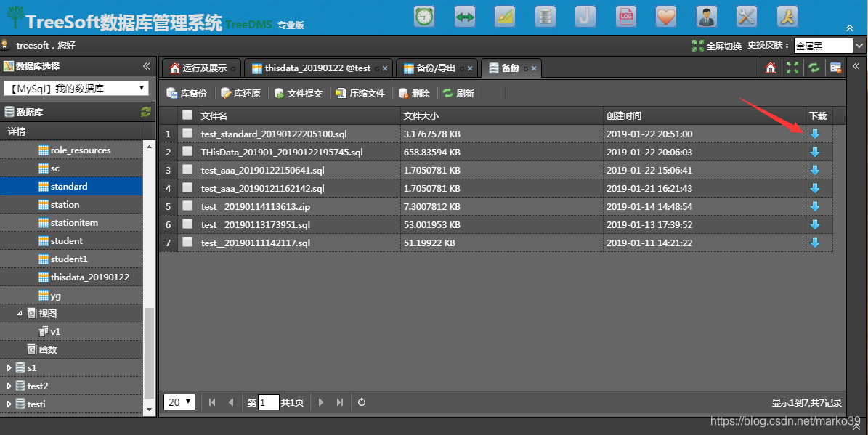Click 刷新 refresh toolbar button
The width and height of the screenshot is (868, 435).
(458, 94)
